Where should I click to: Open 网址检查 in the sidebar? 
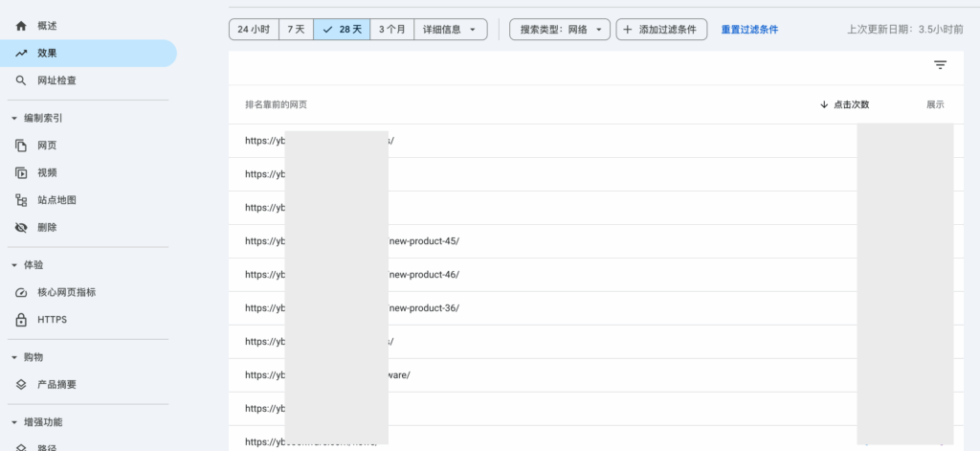click(88, 80)
